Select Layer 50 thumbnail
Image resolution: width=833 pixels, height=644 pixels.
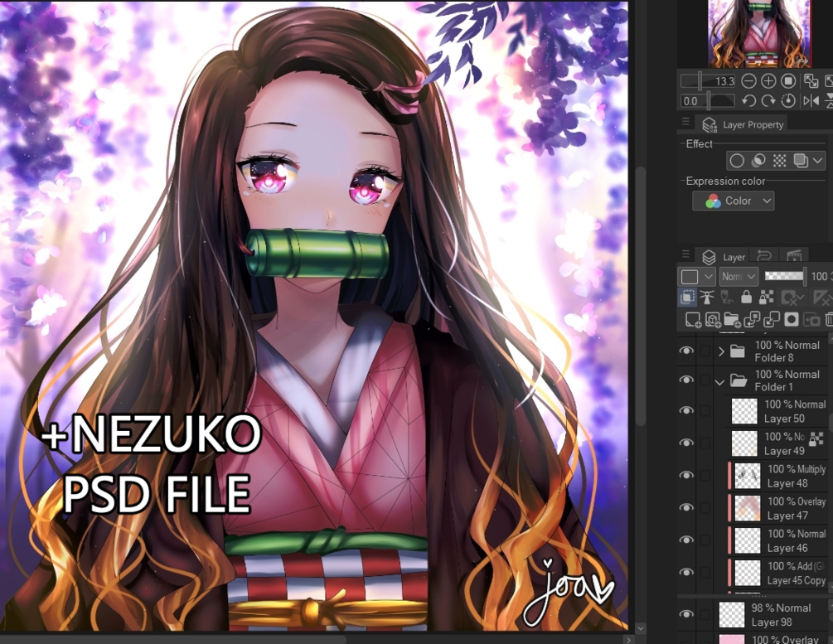744,411
